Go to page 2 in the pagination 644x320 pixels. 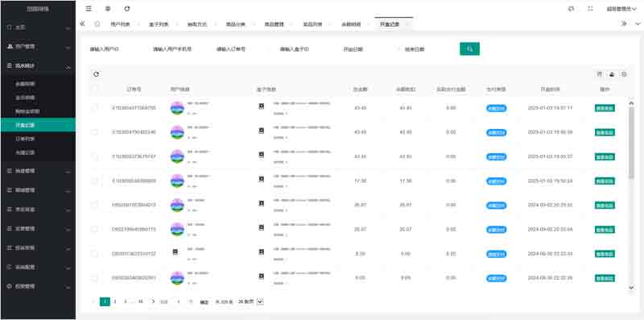pos(115,302)
